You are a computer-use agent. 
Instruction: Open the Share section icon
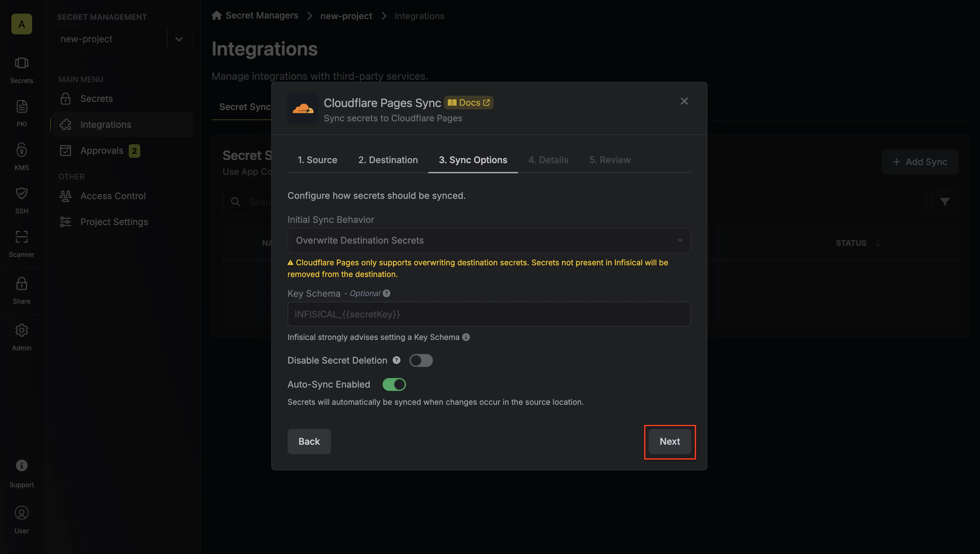coord(22,283)
